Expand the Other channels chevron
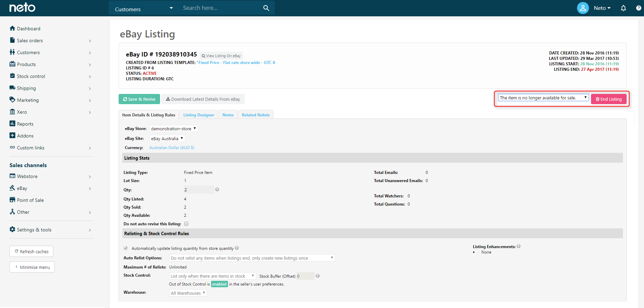The image size is (644, 308). (90, 212)
